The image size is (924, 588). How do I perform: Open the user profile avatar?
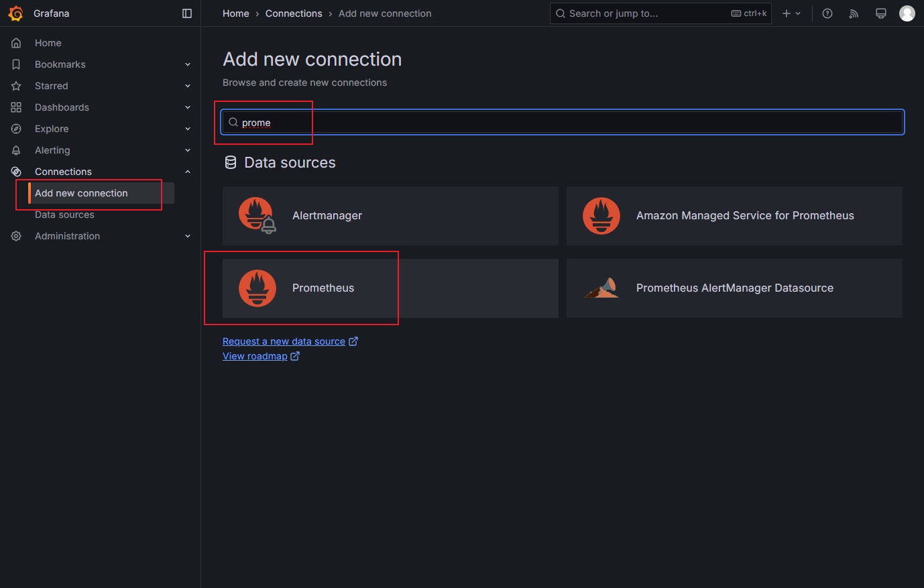907,13
